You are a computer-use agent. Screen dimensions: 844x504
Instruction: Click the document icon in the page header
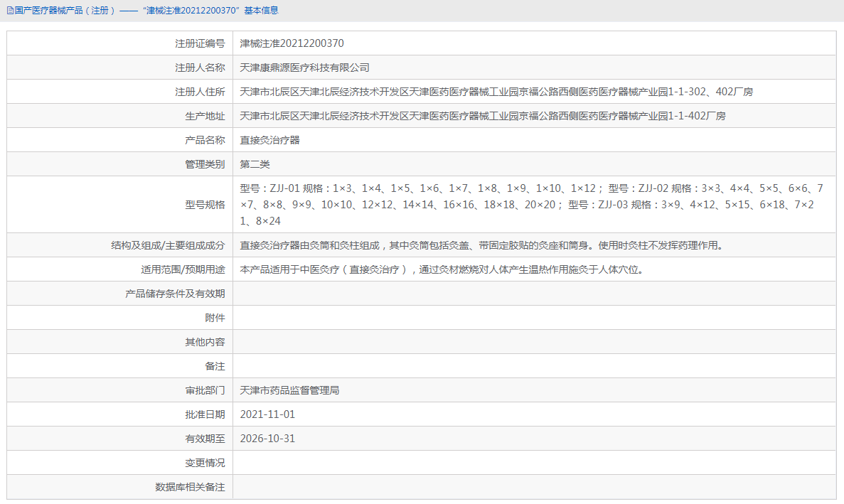(10, 11)
